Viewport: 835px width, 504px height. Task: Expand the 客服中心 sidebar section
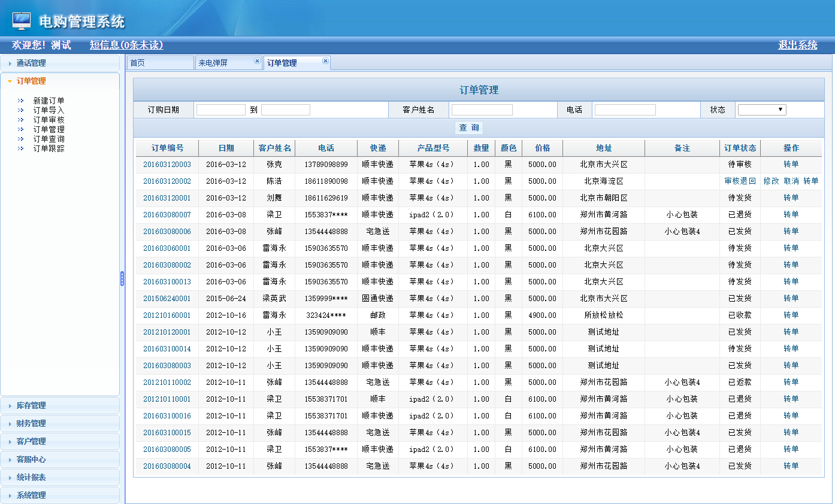[60, 459]
